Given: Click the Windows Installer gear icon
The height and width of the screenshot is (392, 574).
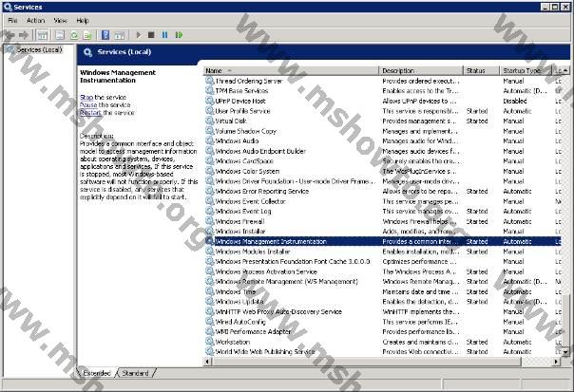Looking at the screenshot, I should (209, 232).
